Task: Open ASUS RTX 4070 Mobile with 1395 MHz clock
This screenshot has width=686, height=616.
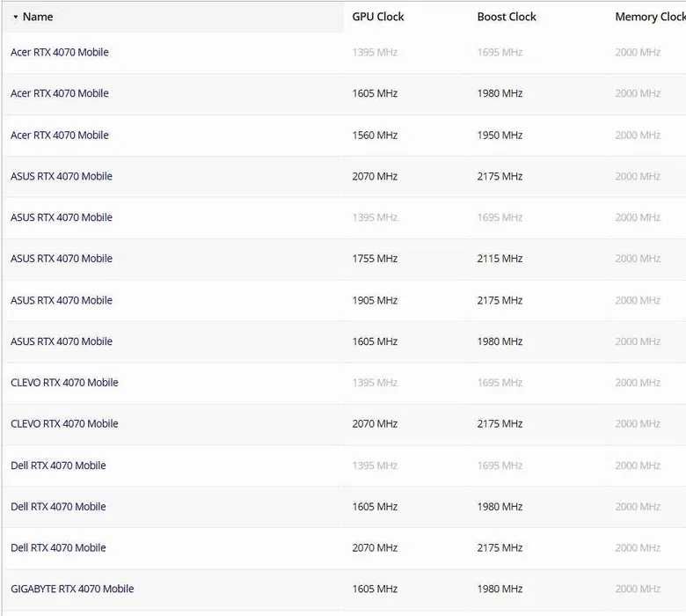Action: click(62, 217)
